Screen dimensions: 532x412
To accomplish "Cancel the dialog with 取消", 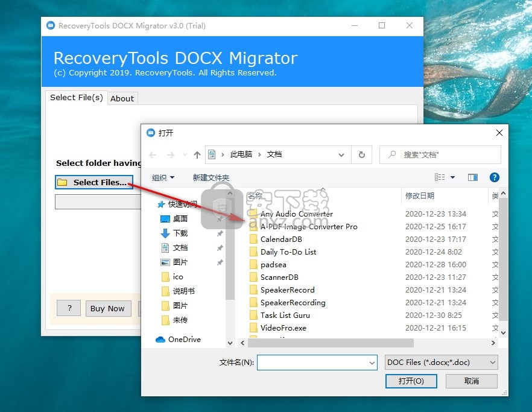I will coord(472,381).
